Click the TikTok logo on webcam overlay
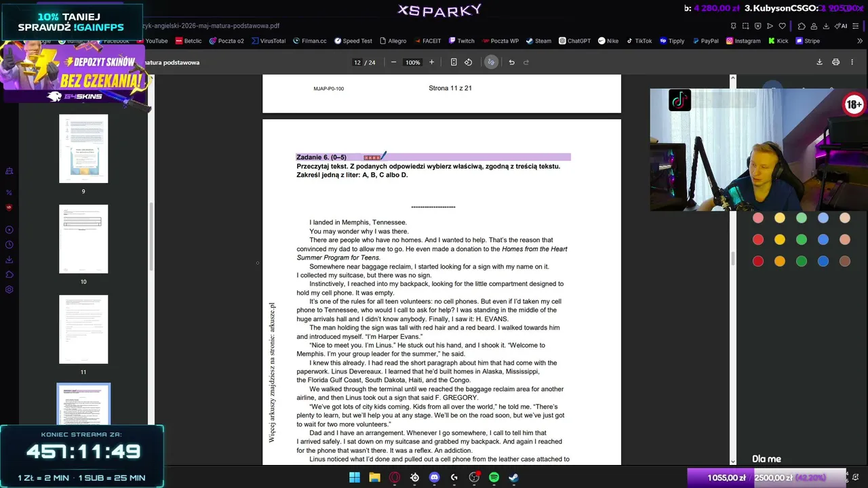 coord(679,100)
